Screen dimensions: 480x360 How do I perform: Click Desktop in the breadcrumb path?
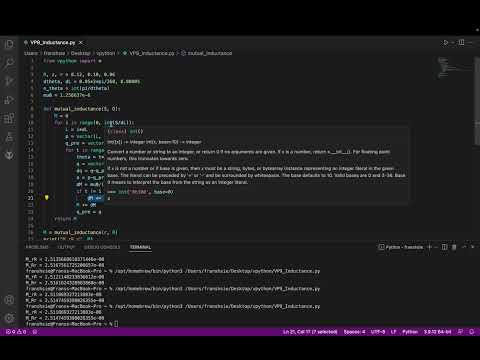[80, 53]
